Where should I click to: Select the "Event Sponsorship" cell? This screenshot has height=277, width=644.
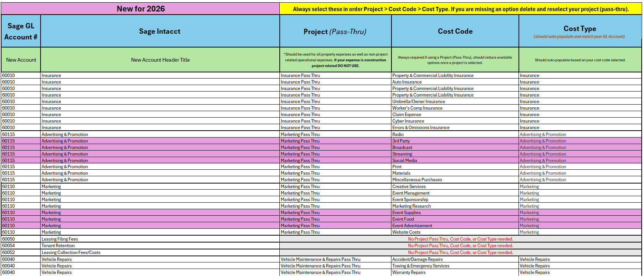455,200
